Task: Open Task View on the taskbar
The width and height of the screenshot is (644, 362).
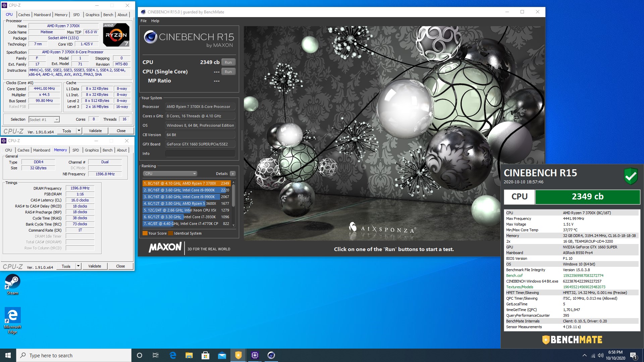Action: coord(156,355)
